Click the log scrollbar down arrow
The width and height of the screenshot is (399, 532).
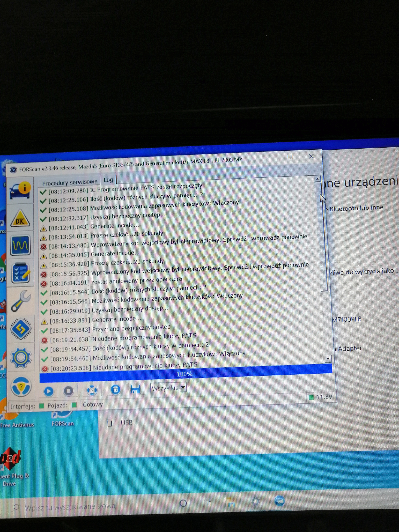coord(328,359)
